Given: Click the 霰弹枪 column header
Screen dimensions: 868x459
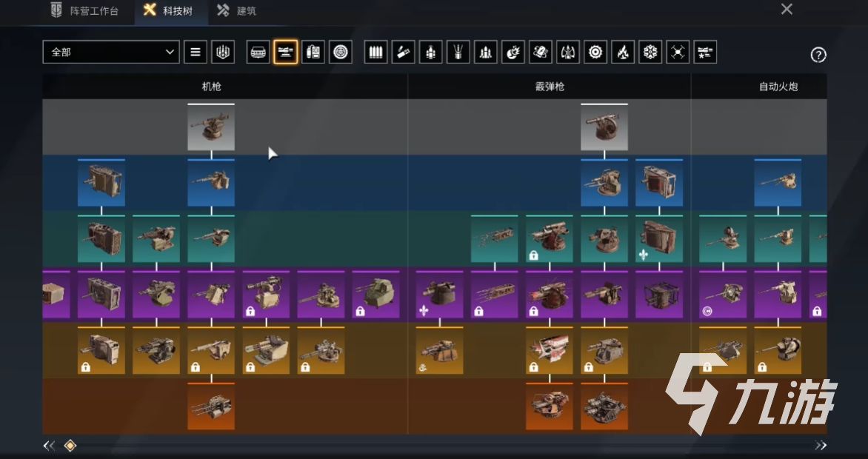Looking at the screenshot, I should coord(550,87).
